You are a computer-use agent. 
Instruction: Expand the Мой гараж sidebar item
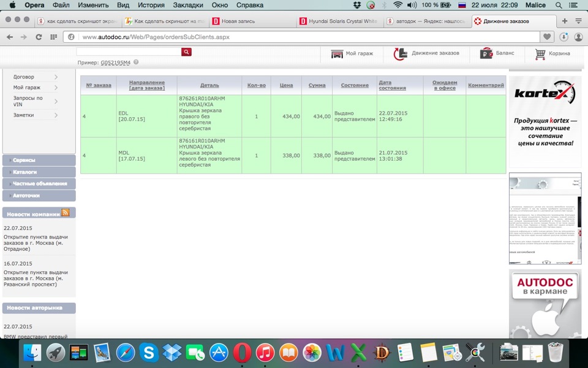tap(36, 88)
